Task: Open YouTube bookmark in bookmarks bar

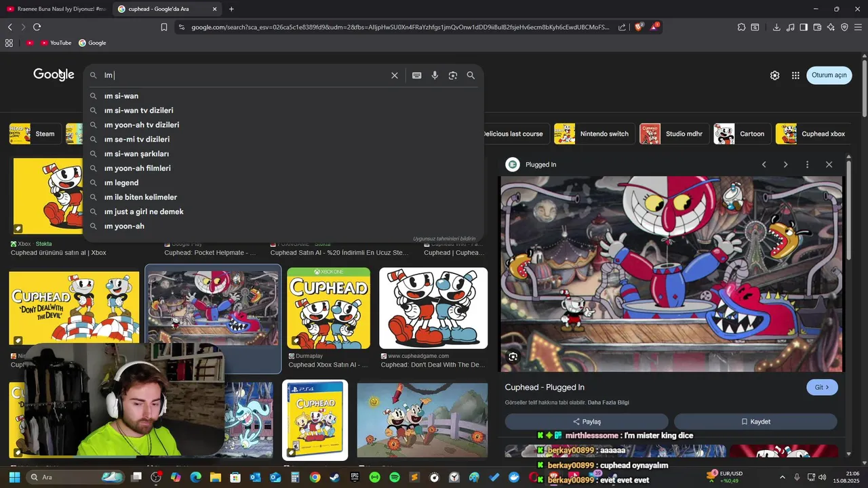Action: tap(56, 43)
